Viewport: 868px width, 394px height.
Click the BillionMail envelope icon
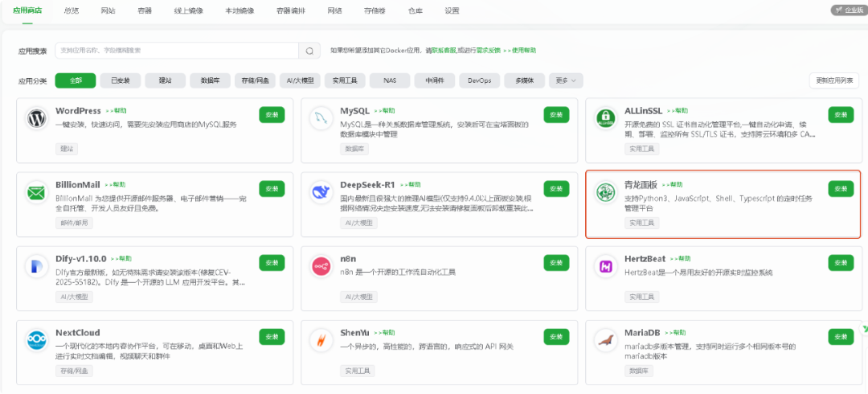pos(36,193)
